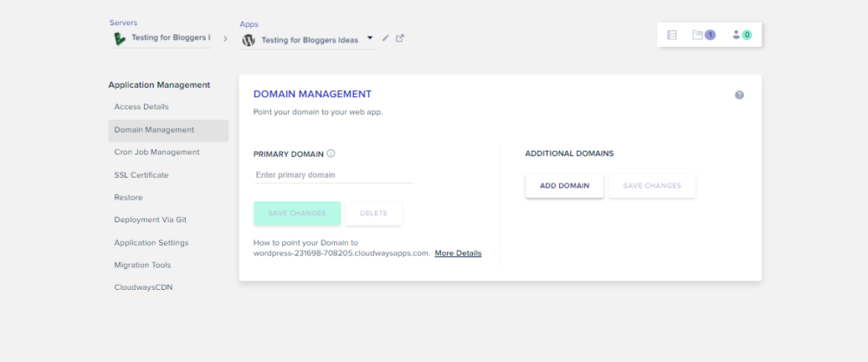868x362 pixels.
Task: Click the breadcrumb chevron between Servers and Apps
Action: click(x=226, y=39)
